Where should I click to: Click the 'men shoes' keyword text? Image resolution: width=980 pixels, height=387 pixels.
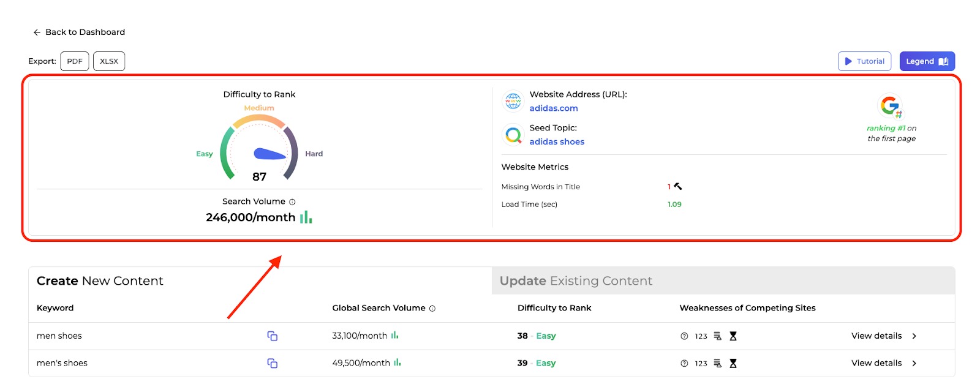pyautogui.click(x=59, y=336)
